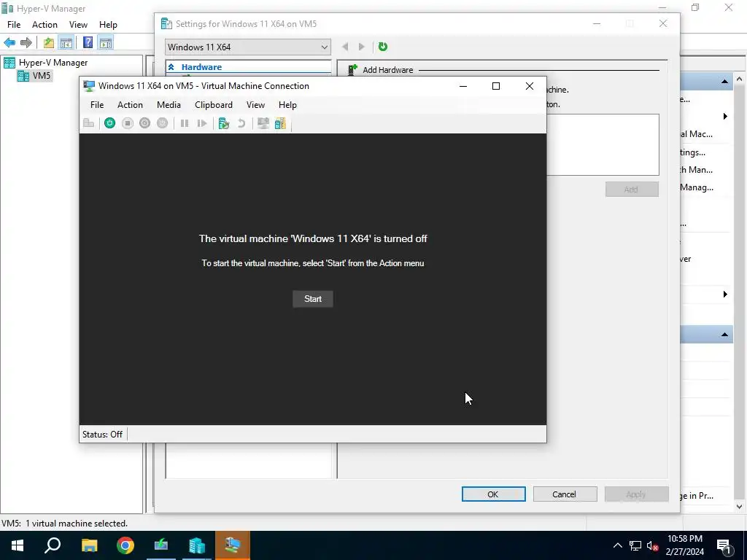The width and height of the screenshot is (747, 560).
Task: Open the Hyper-V Manager Help menu
Action: [x=108, y=25]
